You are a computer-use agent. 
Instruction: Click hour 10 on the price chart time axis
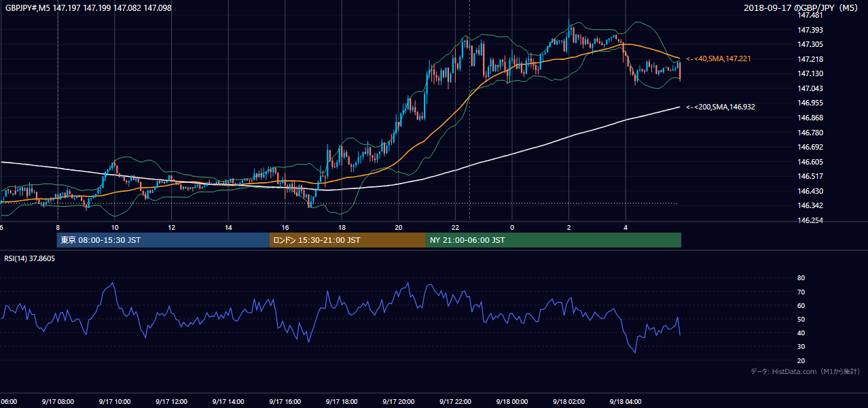114,227
